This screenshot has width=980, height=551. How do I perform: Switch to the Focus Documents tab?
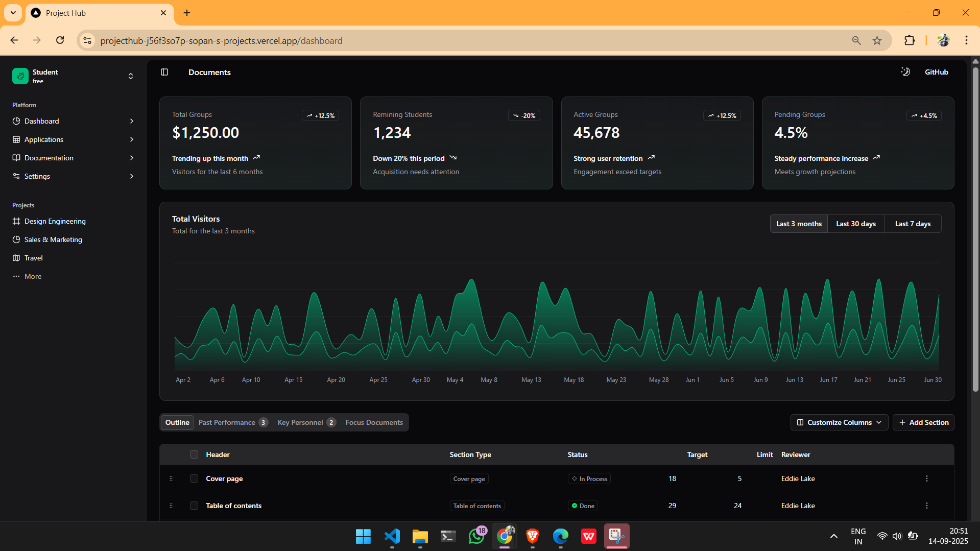(x=374, y=422)
